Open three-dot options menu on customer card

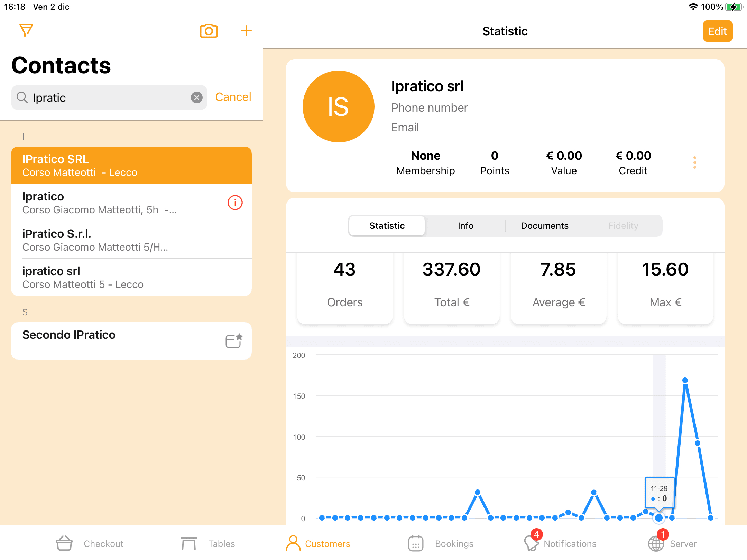point(694,162)
